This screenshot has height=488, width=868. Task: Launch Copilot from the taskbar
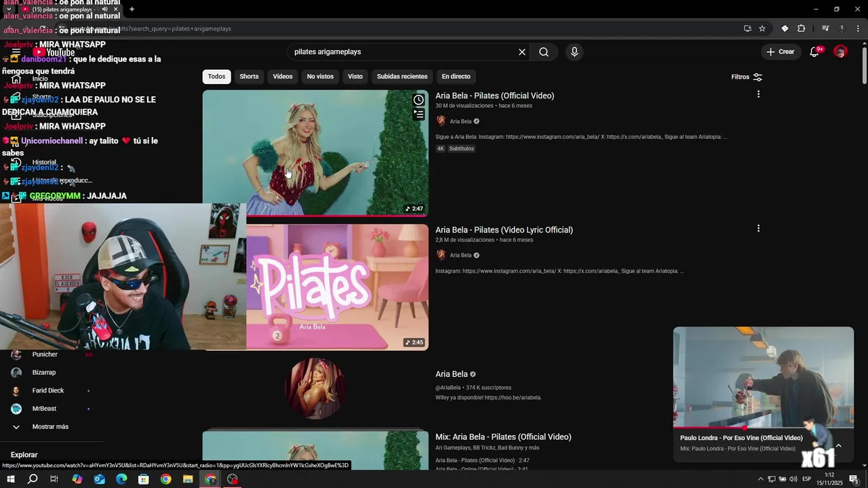pyautogui.click(x=77, y=479)
